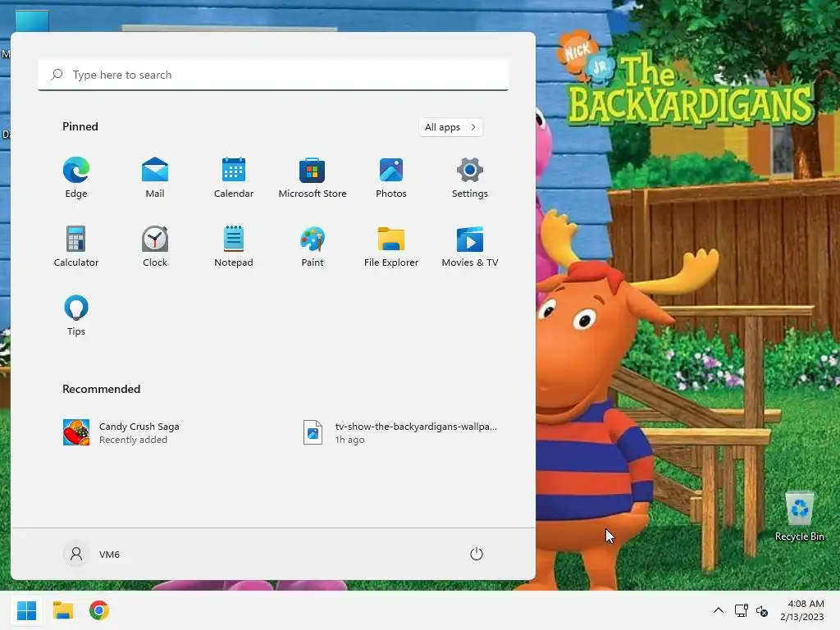The image size is (840, 630).
Task: Focus the Type here to search box
Action: (x=273, y=75)
